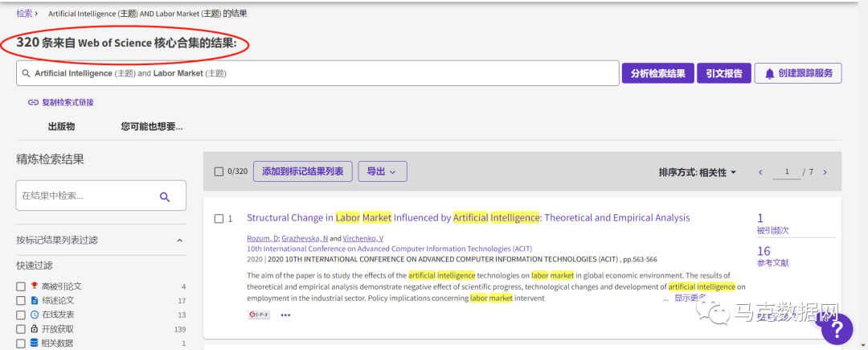Click 添加到标记结果列表 button
Viewport: 868px width, 350px height.
tap(303, 171)
